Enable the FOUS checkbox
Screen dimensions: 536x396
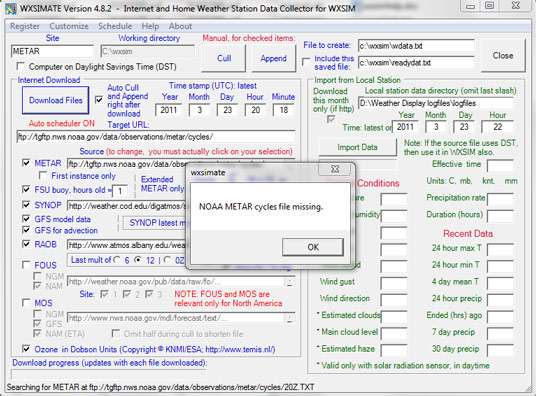26,265
